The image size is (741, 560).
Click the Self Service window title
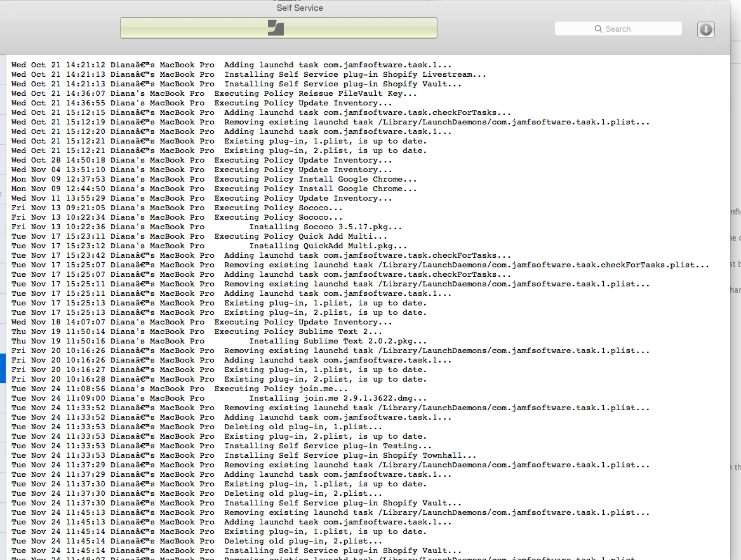click(x=300, y=8)
